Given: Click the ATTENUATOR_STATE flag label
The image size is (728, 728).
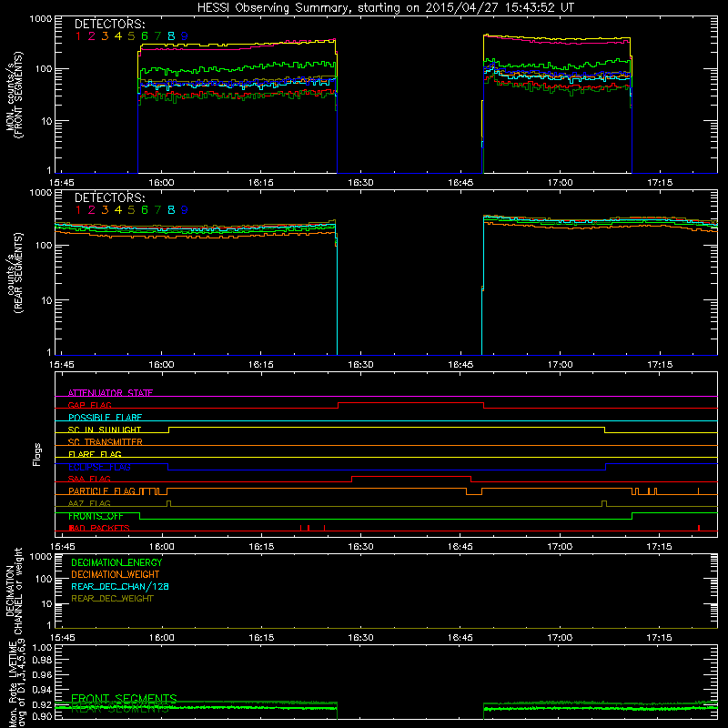Looking at the screenshot, I should [110, 393].
